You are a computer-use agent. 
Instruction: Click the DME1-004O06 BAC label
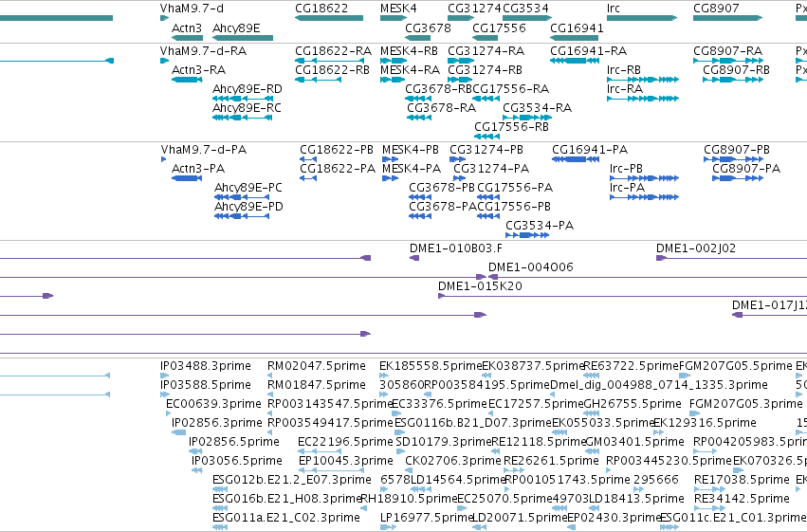tap(530, 267)
